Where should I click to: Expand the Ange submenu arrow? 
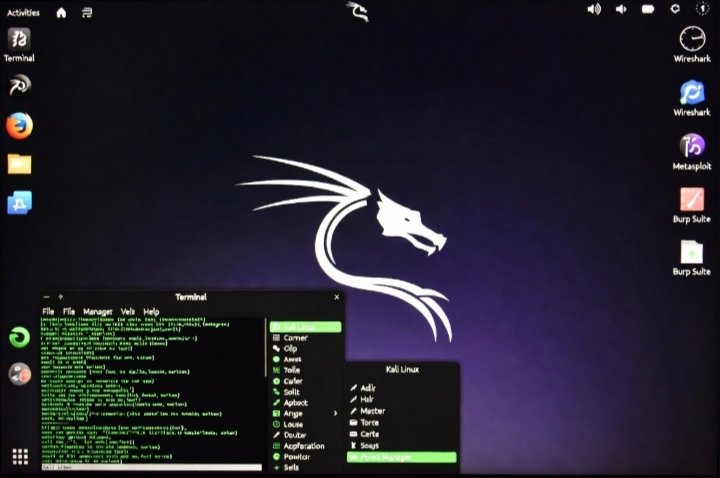[336, 413]
